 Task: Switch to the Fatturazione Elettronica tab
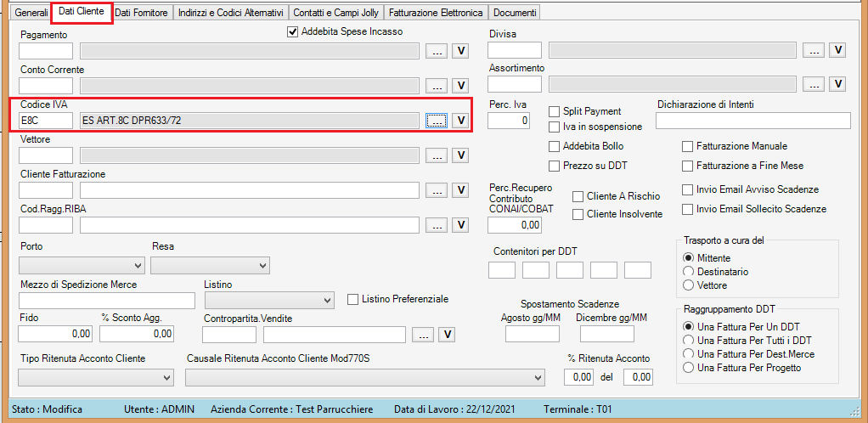tap(436, 14)
